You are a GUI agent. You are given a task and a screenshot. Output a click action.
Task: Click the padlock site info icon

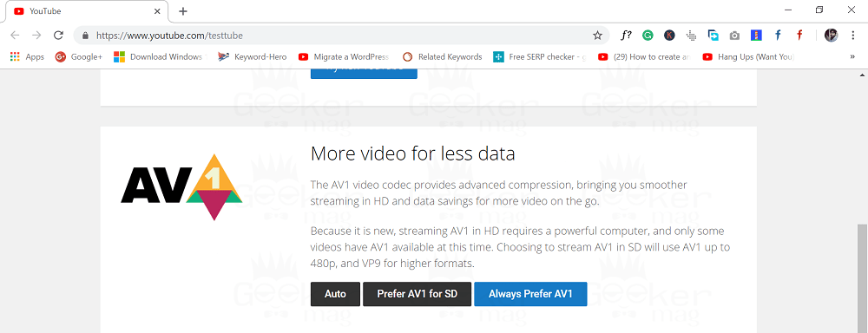pyautogui.click(x=85, y=36)
